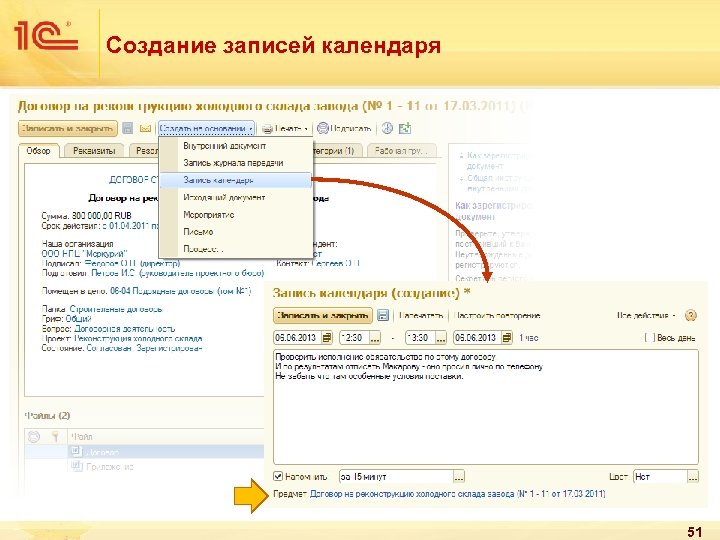Open the 06-04 Подрядные договоры case link
The height and width of the screenshot is (540, 720).
click(181, 291)
